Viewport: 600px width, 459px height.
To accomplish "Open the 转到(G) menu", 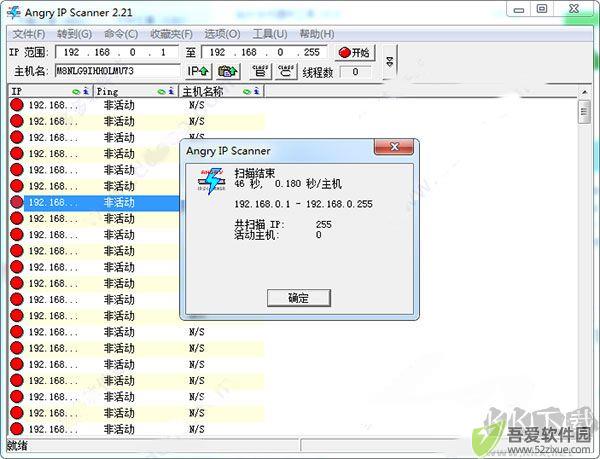I will point(75,34).
